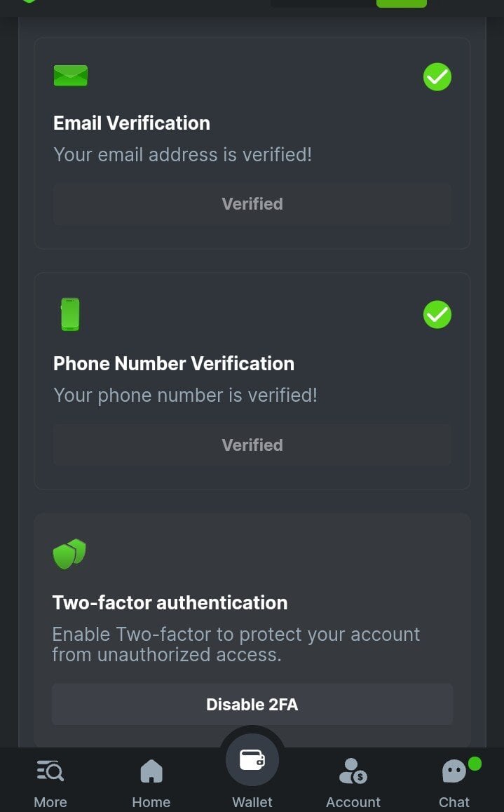Go to the Home tab
The height and width of the screenshot is (812, 504).
point(151,783)
